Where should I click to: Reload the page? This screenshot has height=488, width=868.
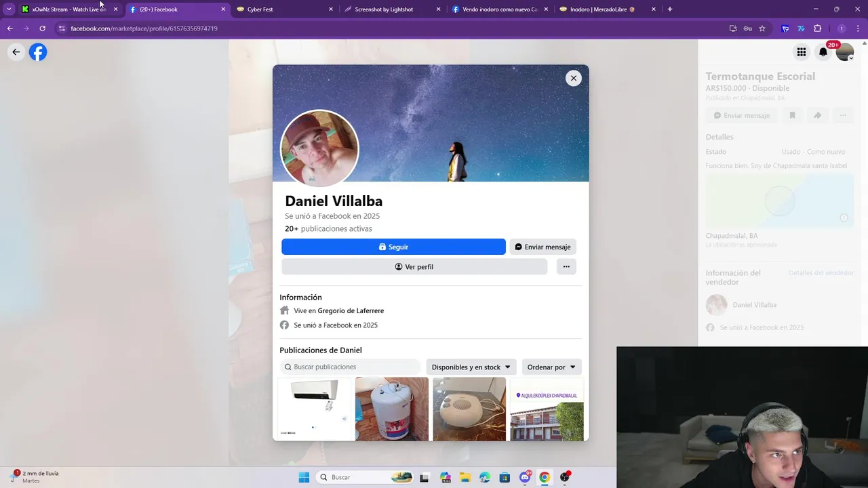[x=42, y=28]
